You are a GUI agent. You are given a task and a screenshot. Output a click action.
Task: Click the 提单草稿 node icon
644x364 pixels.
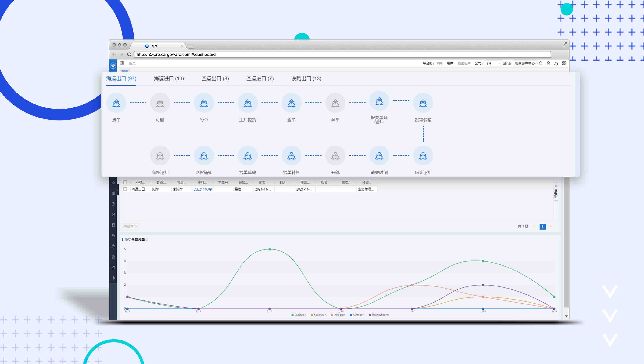tap(248, 156)
